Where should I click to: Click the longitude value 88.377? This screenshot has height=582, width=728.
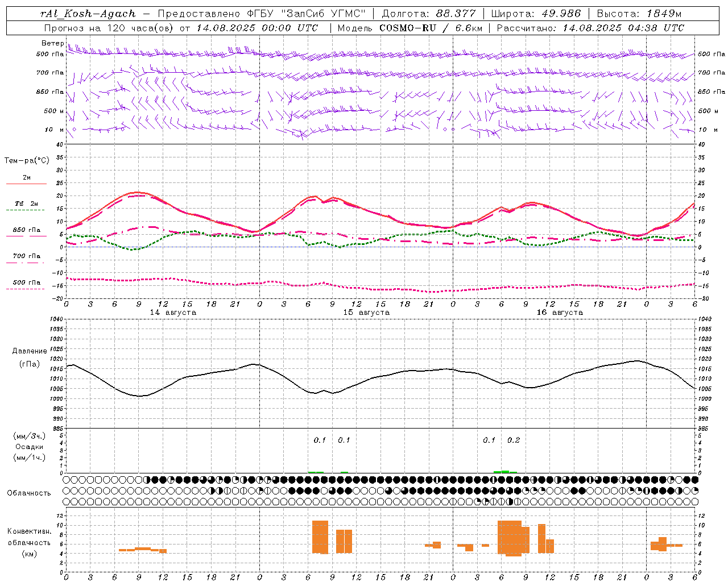[456, 14]
